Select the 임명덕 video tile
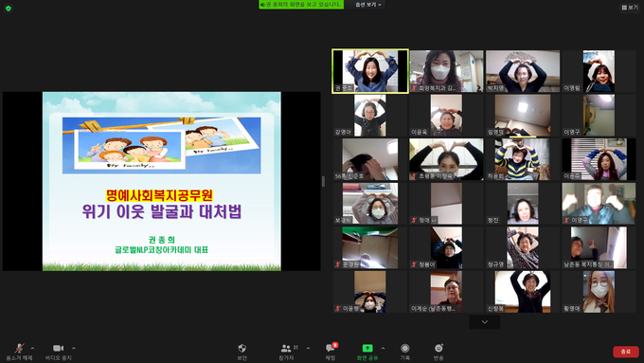The height and width of the screenshot is (363, 644). point(523,116)
